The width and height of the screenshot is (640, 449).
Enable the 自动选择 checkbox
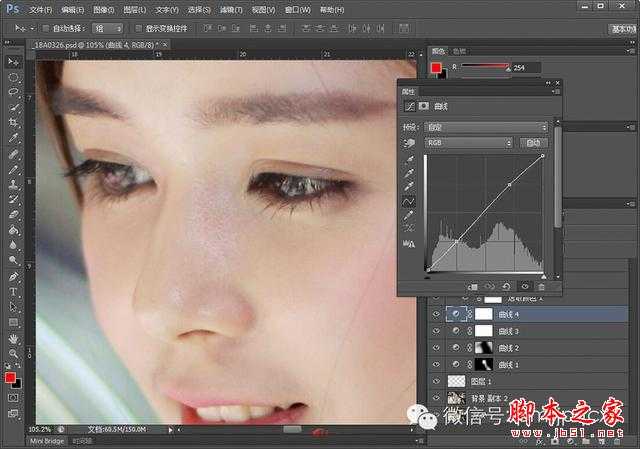(x=47, y=29)
